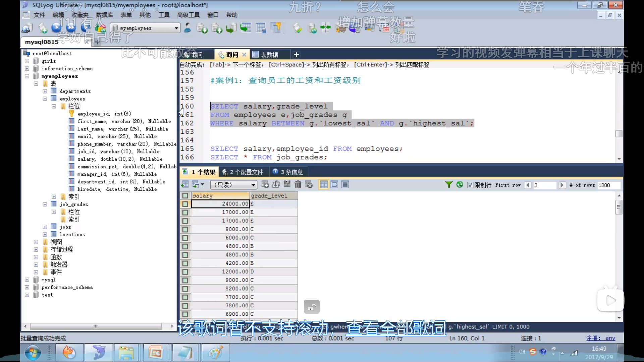Switch to form view icon
Image resolution: width=644 pixels, height=362 pixels.
pyautogui.click(x=334, y=185)
